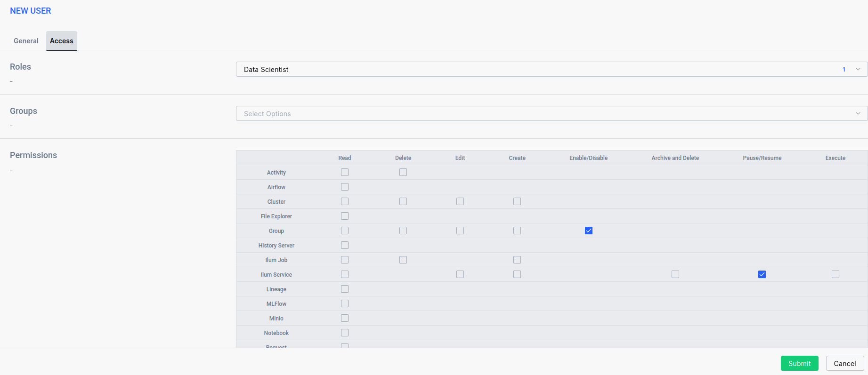Check Archive and Delete for Ilum Service
868x375 pixels.
[x=675, y=274]
